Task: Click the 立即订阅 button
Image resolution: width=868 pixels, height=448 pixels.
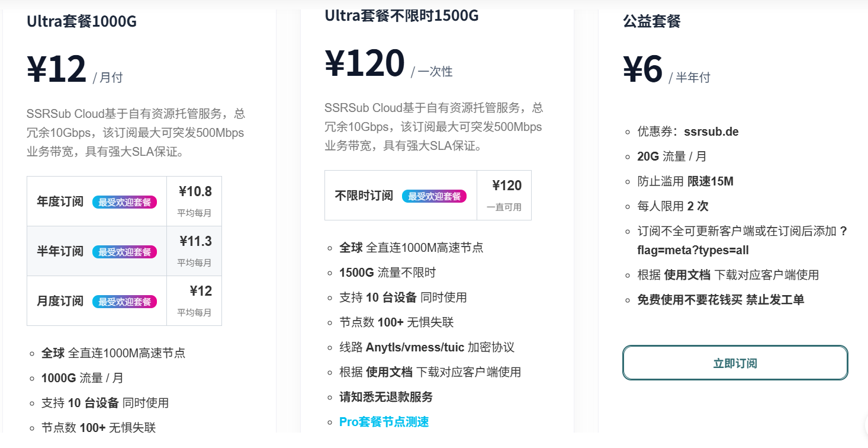Action: click(x=735, y=363)
